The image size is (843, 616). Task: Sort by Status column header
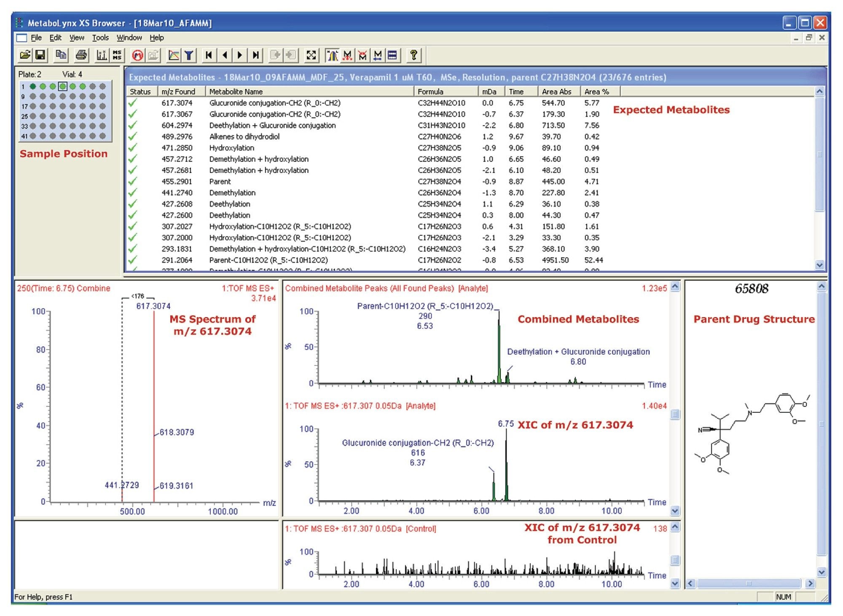[142, 91]
